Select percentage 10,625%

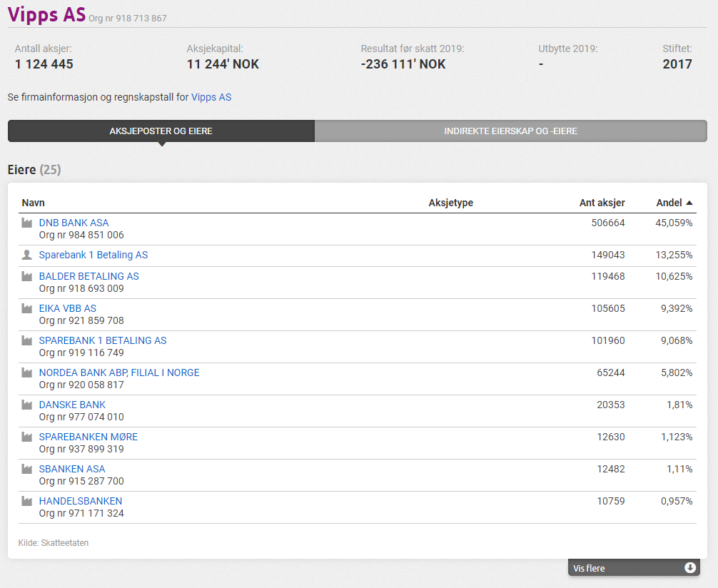674,277
